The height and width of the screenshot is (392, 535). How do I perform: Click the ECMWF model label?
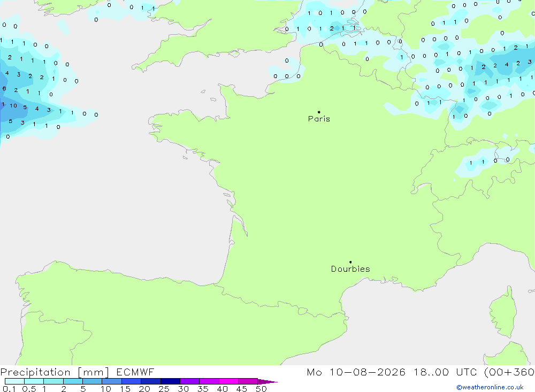click(x=135, y=372)
